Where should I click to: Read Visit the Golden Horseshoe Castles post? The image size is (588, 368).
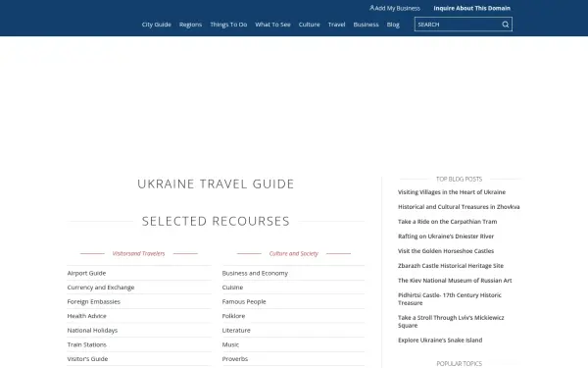click(446, 251)
